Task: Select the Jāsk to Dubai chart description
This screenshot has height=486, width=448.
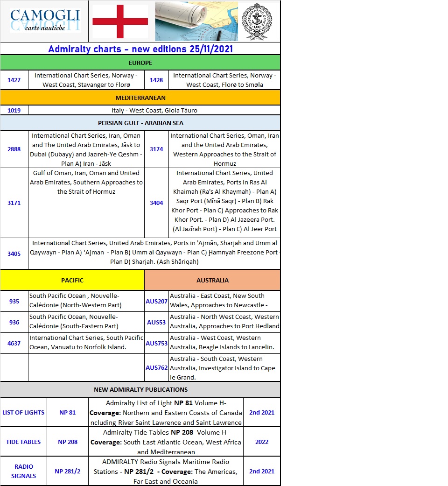Action: point(86,149)
